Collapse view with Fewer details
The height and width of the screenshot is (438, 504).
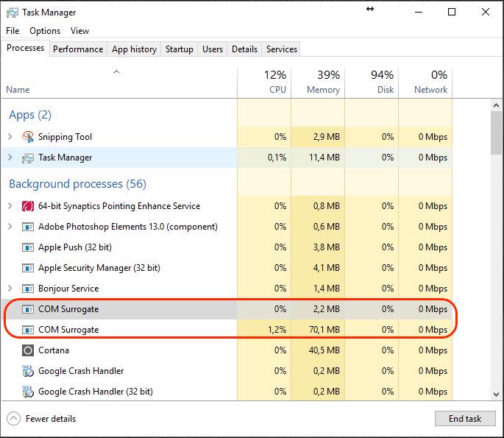tap(41, 419)
